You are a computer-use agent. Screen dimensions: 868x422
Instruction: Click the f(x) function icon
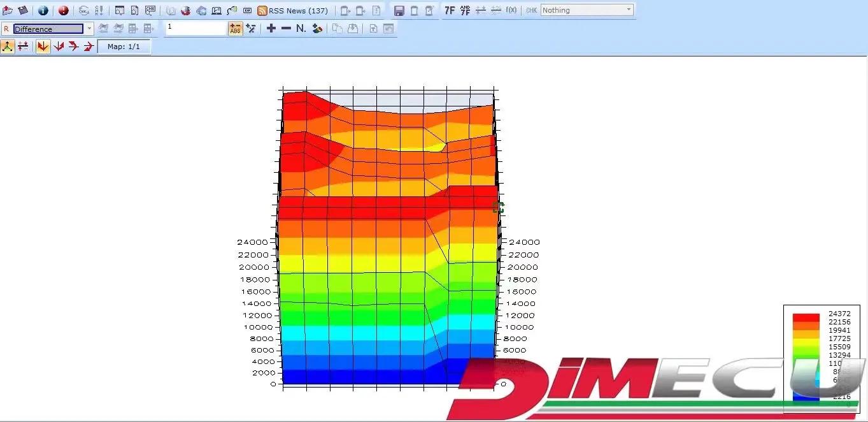point(511,10)
